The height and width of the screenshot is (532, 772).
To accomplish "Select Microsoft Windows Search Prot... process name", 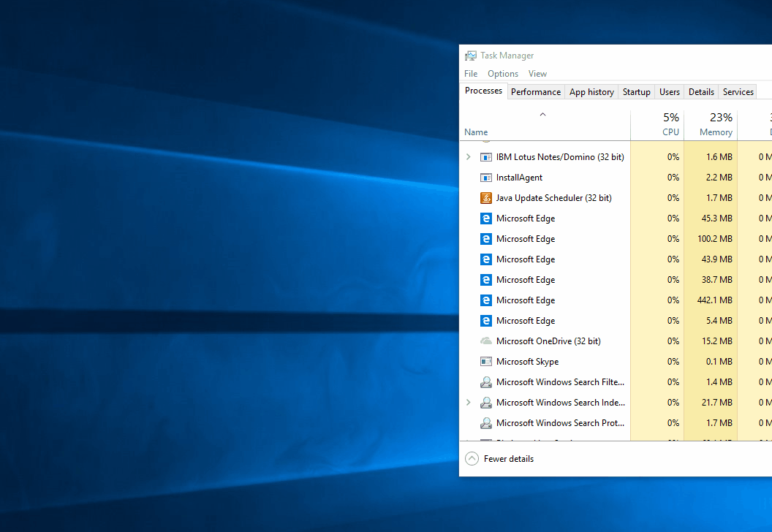I will pos(560,422).
